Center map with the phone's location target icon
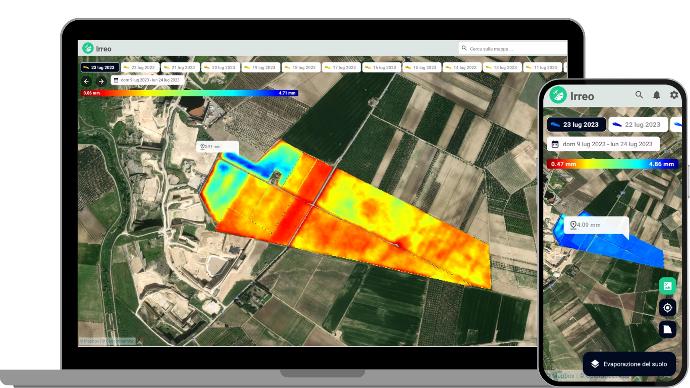Screen dimensions: 690x388 (667, 307)
